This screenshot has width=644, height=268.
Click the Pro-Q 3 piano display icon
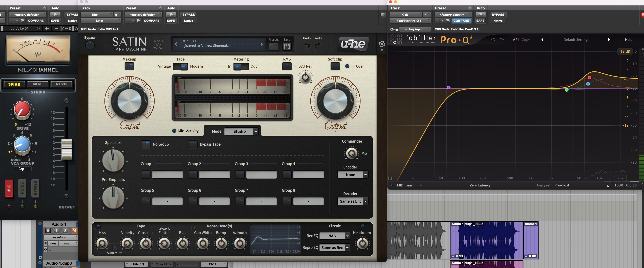click(390, 178)
